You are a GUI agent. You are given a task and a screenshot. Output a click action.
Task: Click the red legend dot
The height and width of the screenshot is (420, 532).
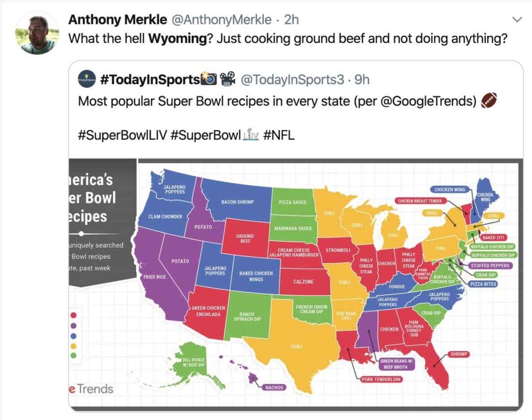[73, 315]
